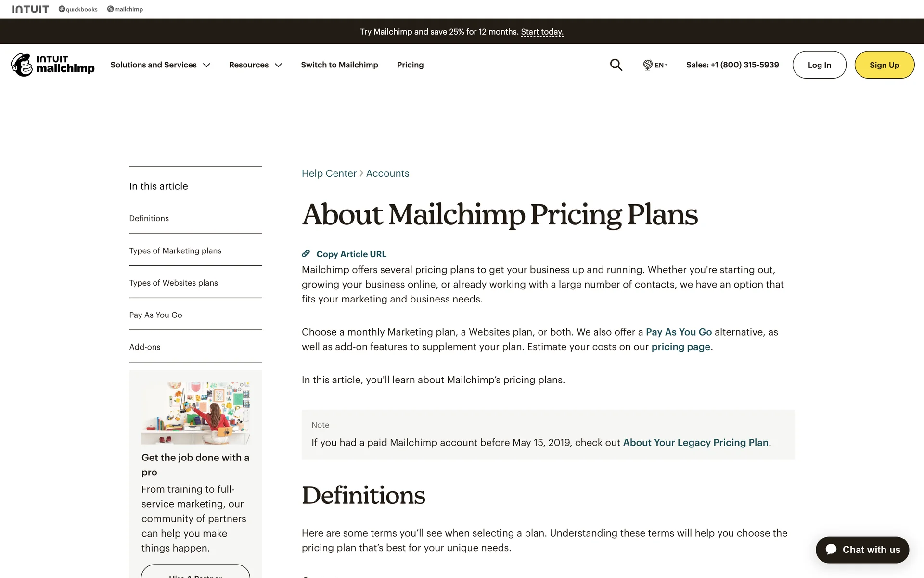Open the search magnifier icon

[x=616, y=65]
